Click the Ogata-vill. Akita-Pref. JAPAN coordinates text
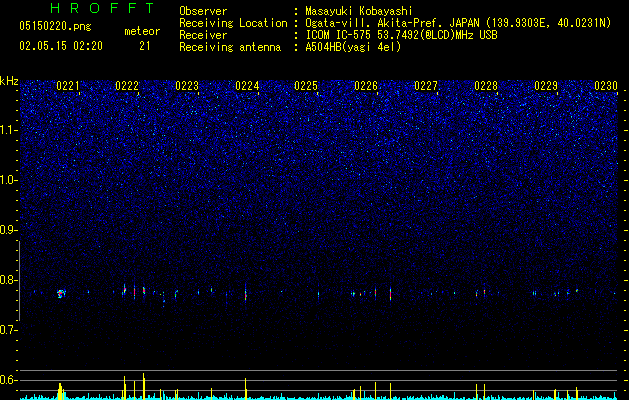Image resolution: width=629 pixels, height=400 pixels. pyautogui.click(x=458, y=24)
